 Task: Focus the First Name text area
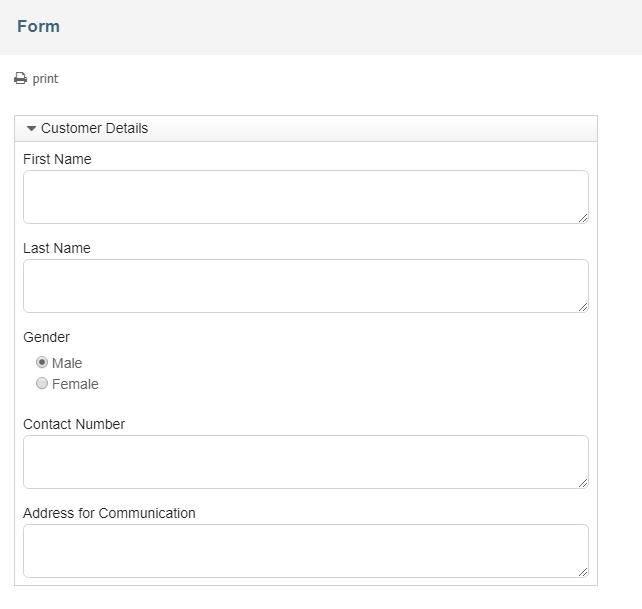(306, 197)
